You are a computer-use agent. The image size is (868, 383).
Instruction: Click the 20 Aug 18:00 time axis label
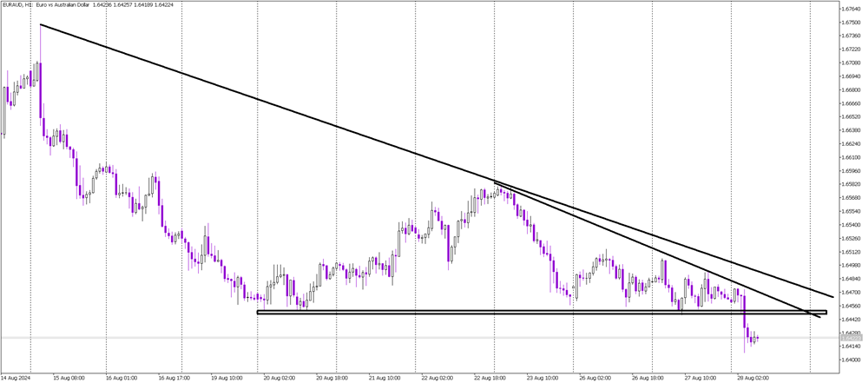[x=331, y=379]
